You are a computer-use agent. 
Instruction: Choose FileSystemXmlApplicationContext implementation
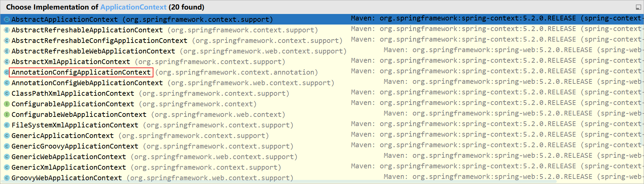pos(75,125)
